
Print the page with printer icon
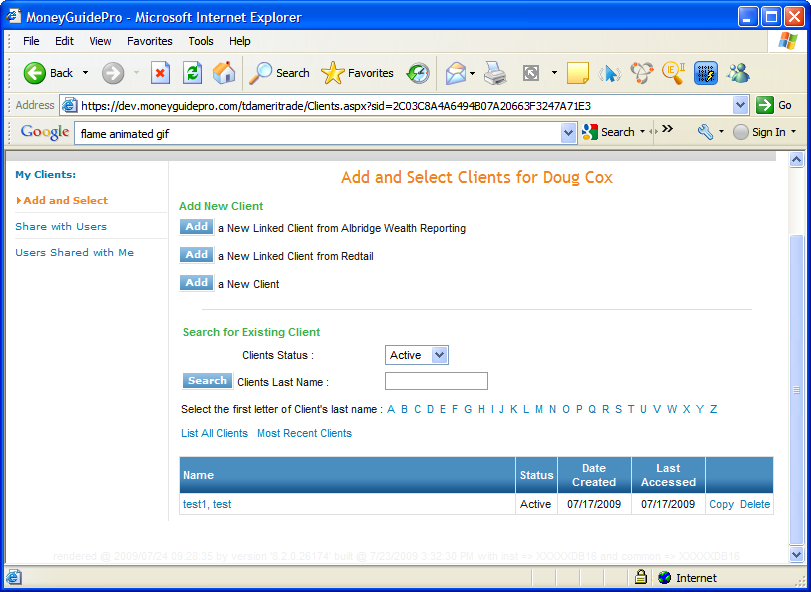[x=495, y=73]
